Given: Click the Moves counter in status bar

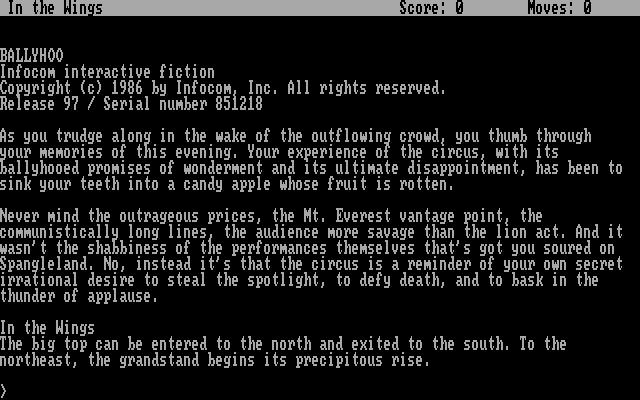Looking at the screenshot, I should (x=559, y=8).
